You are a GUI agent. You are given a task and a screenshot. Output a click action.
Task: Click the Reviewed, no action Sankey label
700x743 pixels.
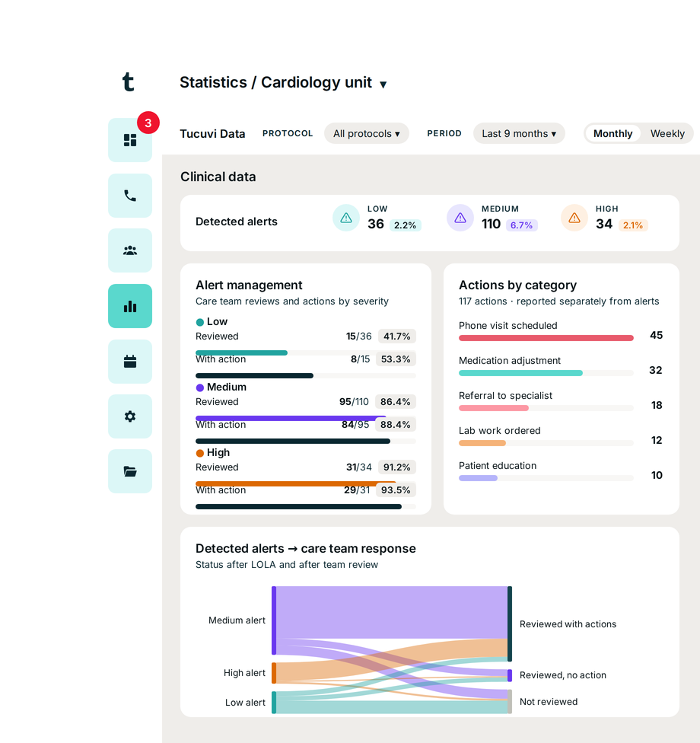pos(562,675)
